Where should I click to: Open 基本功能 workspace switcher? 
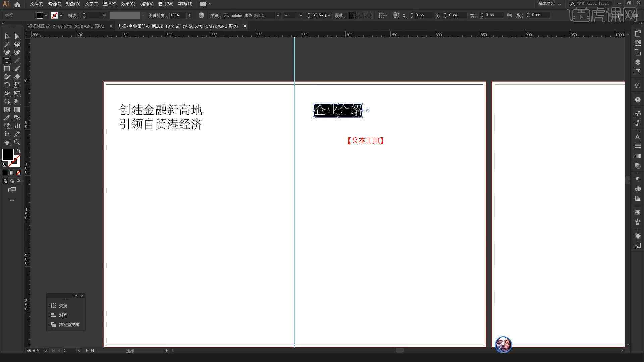pos(549,4)
